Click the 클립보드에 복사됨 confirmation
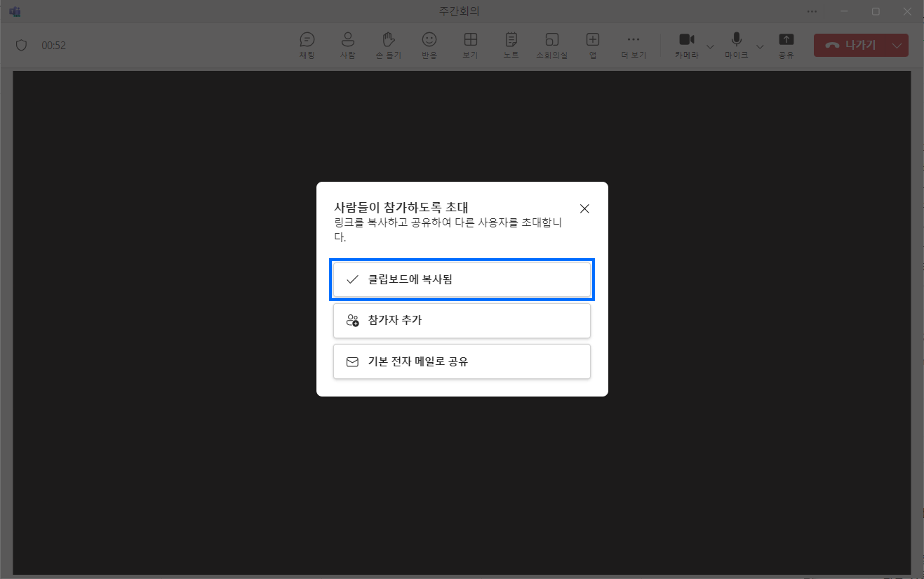 point(461,280)
